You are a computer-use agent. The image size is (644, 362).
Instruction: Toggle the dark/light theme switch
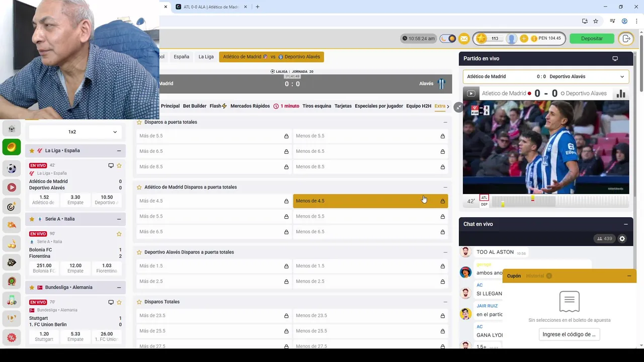coord(447,38)
